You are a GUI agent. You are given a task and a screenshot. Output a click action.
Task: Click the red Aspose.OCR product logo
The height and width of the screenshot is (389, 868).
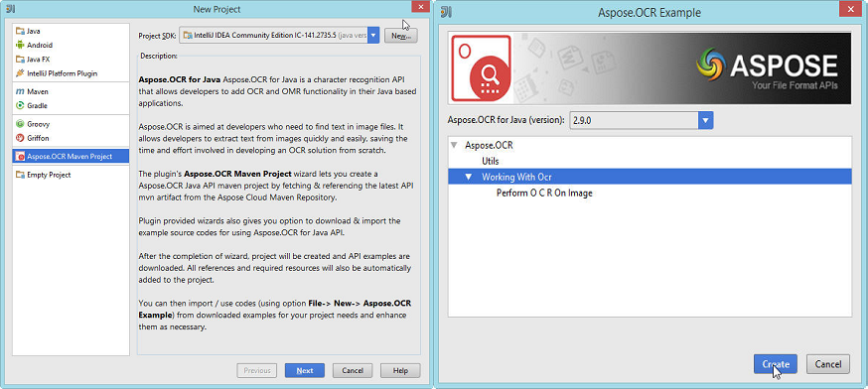(x=481, y=68)
